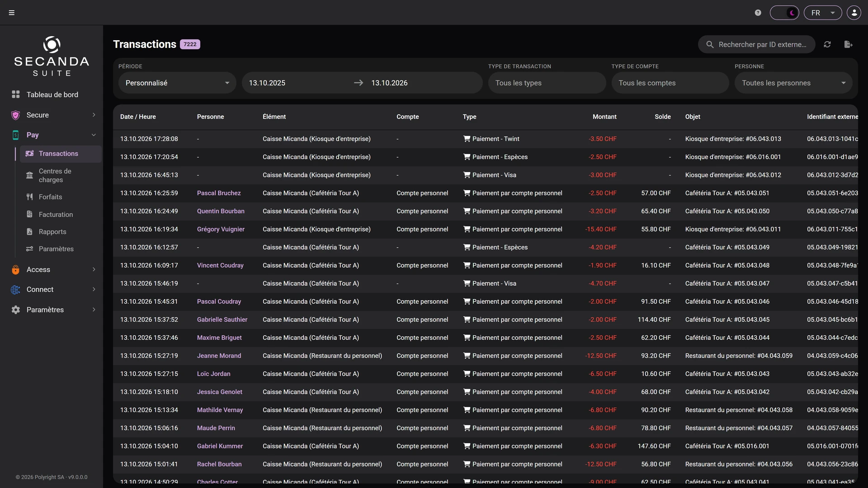The height and width of the screenshot is (488, 868).
Task: Click the Secanda Suite logo
Action: point(52,56)
